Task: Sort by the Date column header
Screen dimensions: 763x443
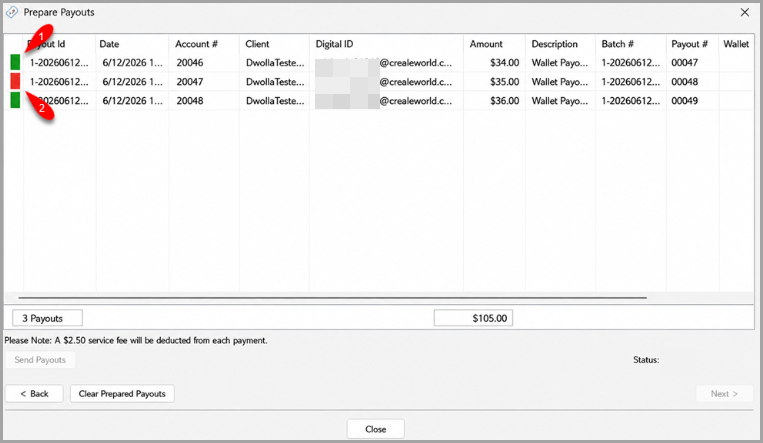Action: pyautogui.click(x=109, y=44)
